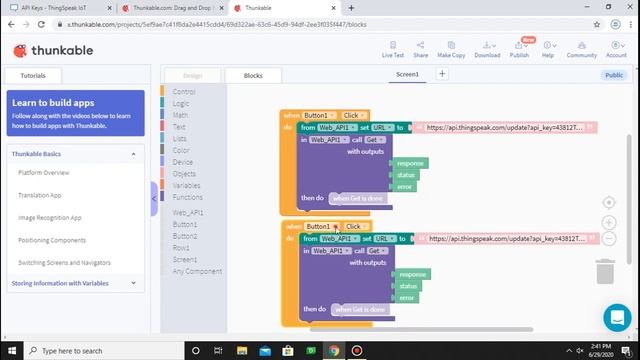The image size is (640, 360).
Task: Open Chrome from the taskbar
Action: 334,351
